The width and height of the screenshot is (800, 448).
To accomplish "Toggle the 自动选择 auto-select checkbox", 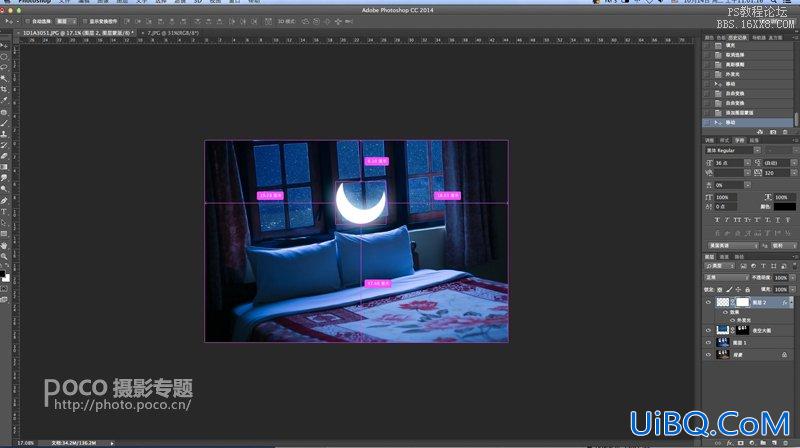I will tap(28, 21).
